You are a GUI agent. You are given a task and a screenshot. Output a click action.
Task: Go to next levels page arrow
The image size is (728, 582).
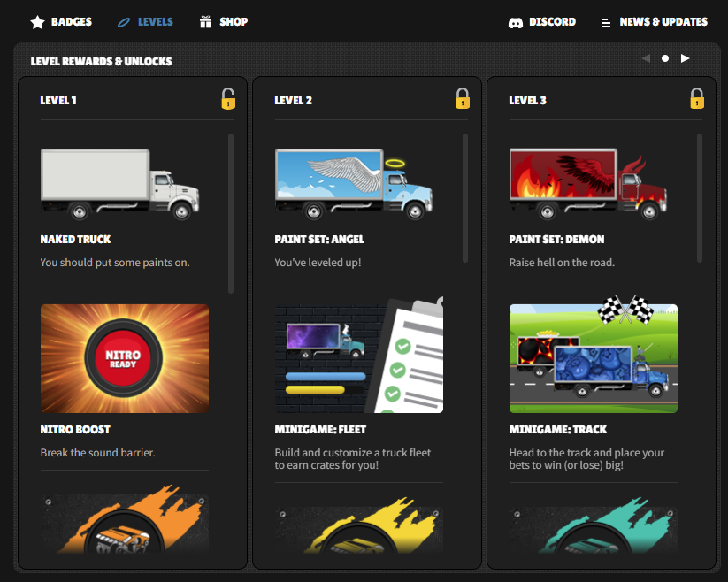(x=685, y=58)
